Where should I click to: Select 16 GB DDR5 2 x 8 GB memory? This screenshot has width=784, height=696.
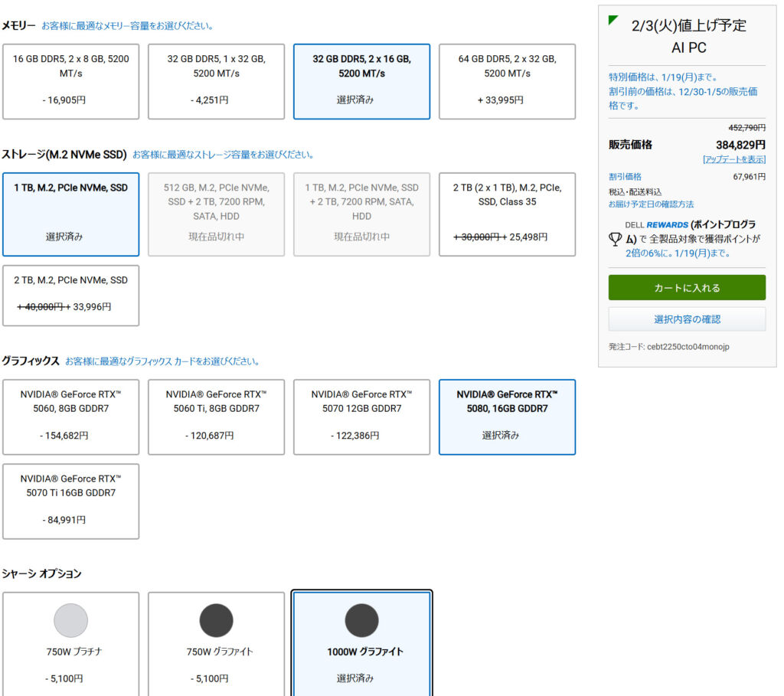pos(70,81)
